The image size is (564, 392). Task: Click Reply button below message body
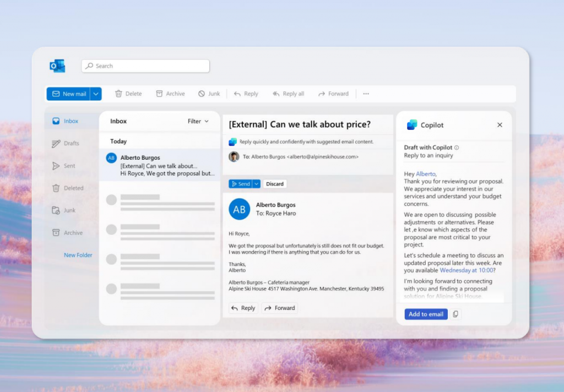click(243, 308)
